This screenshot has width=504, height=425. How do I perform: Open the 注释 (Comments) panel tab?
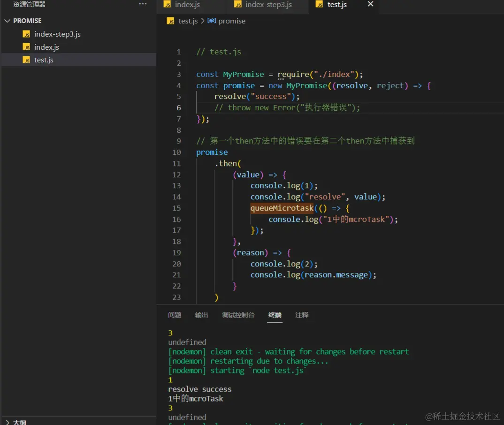(x=302, y=315)
